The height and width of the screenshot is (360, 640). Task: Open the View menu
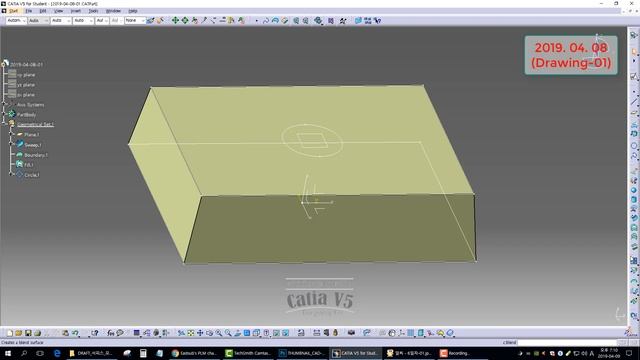(59, 11)
